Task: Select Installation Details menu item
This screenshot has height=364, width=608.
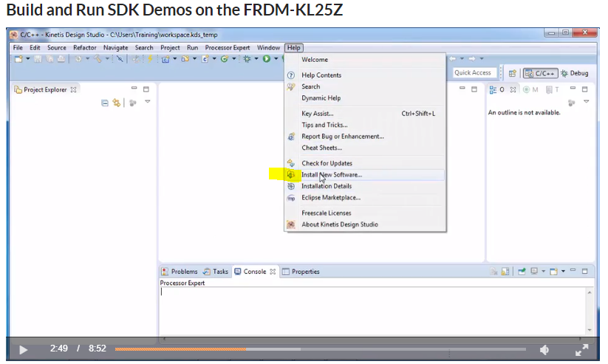Action: coord(365,186)
